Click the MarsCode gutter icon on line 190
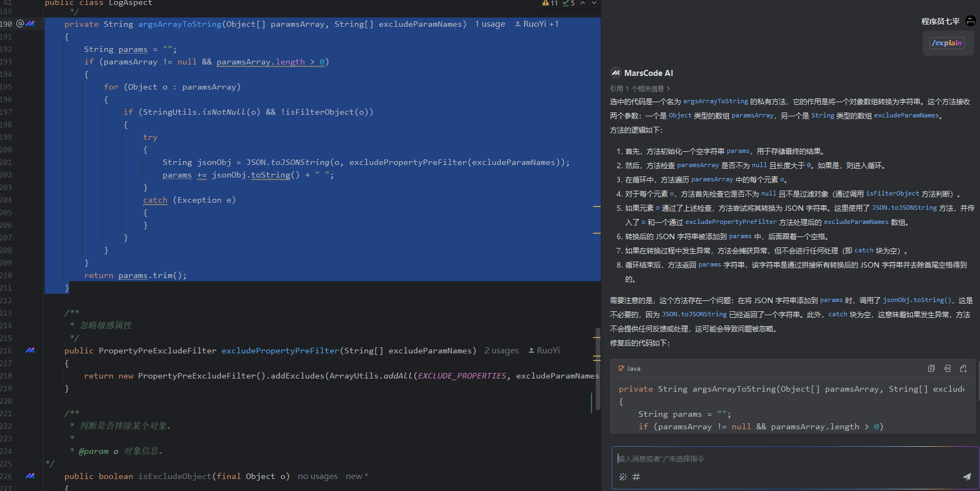This screenshot has width=980, height=491. (x=31, y=23)
